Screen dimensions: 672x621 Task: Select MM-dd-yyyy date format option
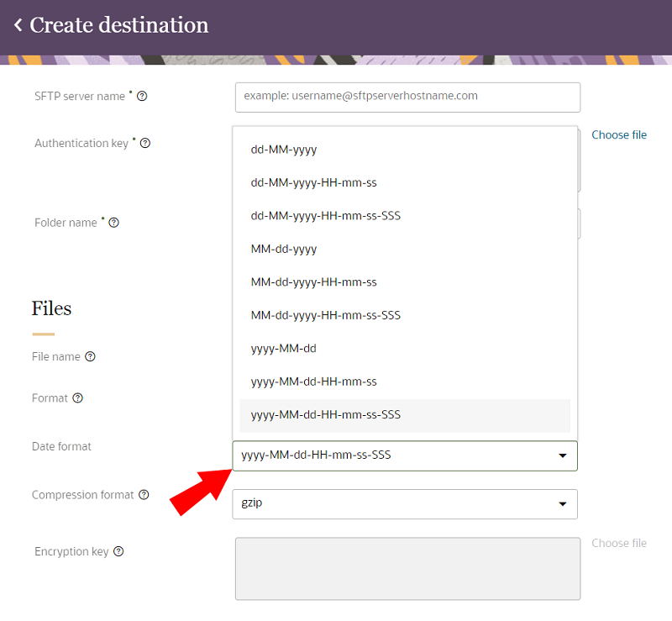pos(284,249)
